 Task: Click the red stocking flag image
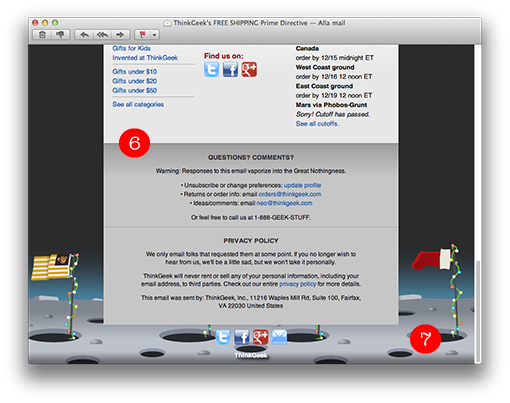click(432, 259)
